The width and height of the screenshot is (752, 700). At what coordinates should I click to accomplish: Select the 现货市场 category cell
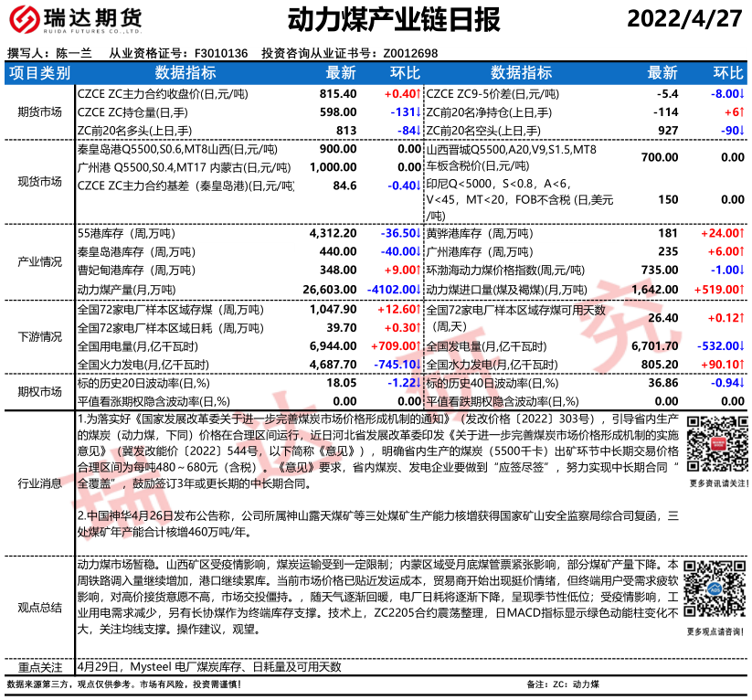[x=39, y=181]
